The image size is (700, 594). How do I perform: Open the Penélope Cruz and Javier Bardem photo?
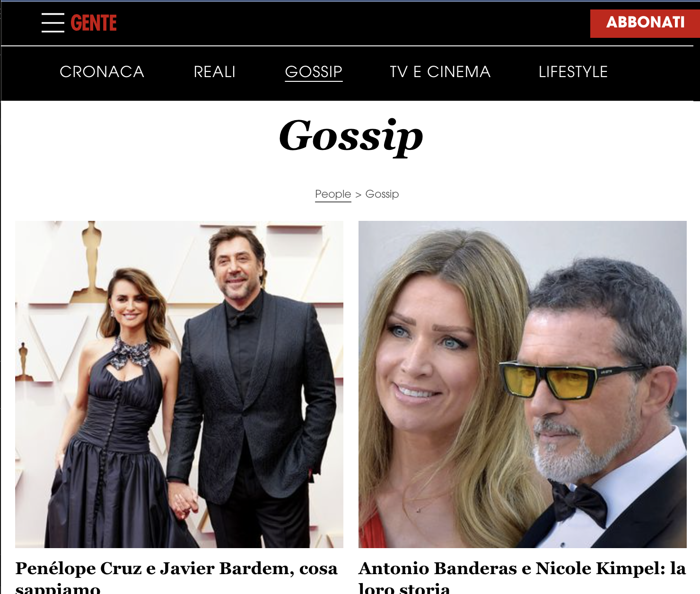click(179, 384)
